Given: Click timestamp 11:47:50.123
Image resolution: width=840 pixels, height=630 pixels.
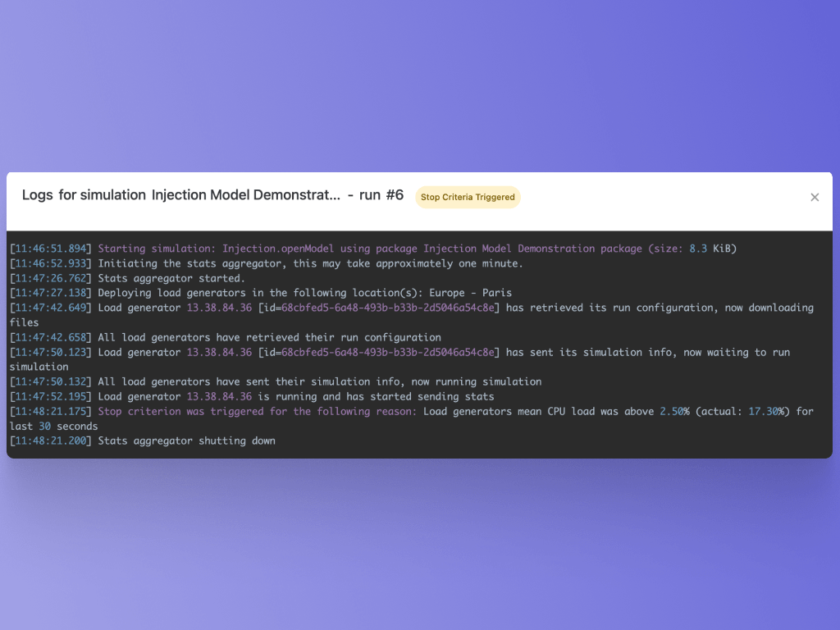Looking at the screenshot, I should click(x=50, y=353).
